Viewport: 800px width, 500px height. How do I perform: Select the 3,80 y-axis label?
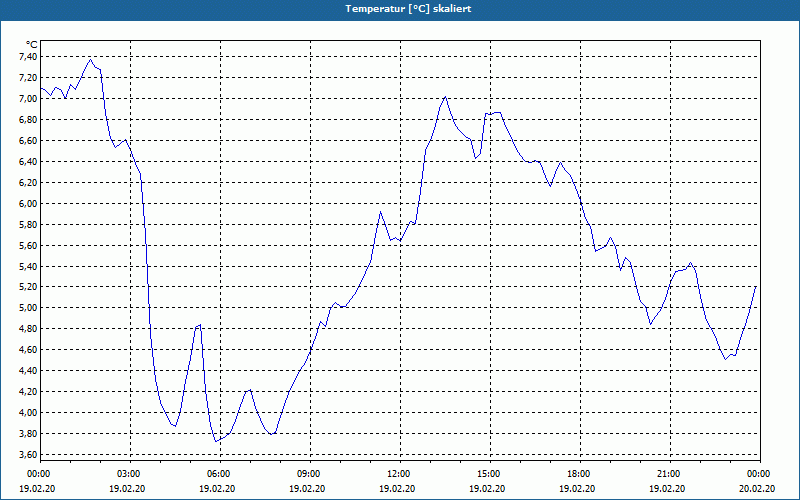click(x=29, y=433)
